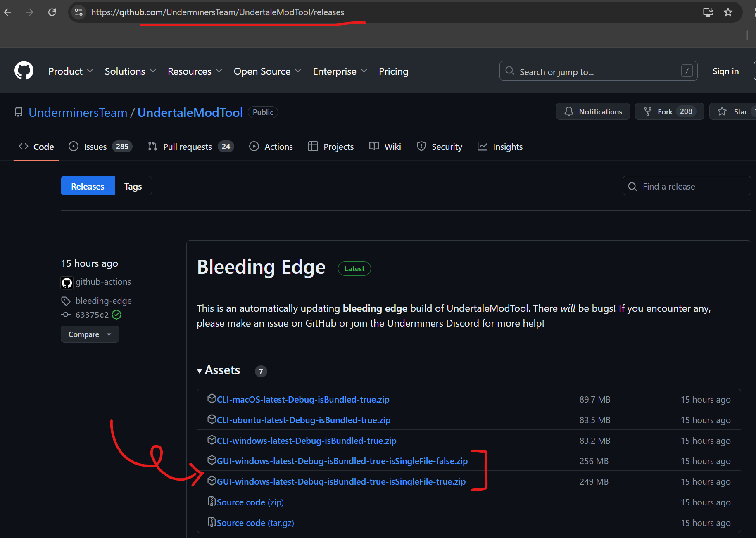Reload the page with the refresh icon
The height and width of the screenshot is (538, 756).
(52, 12)
